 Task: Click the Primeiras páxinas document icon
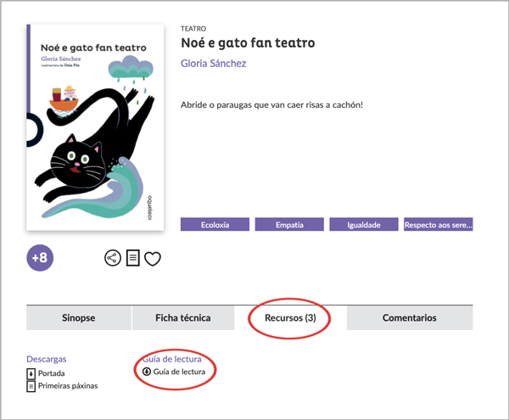tap(31, 386)
